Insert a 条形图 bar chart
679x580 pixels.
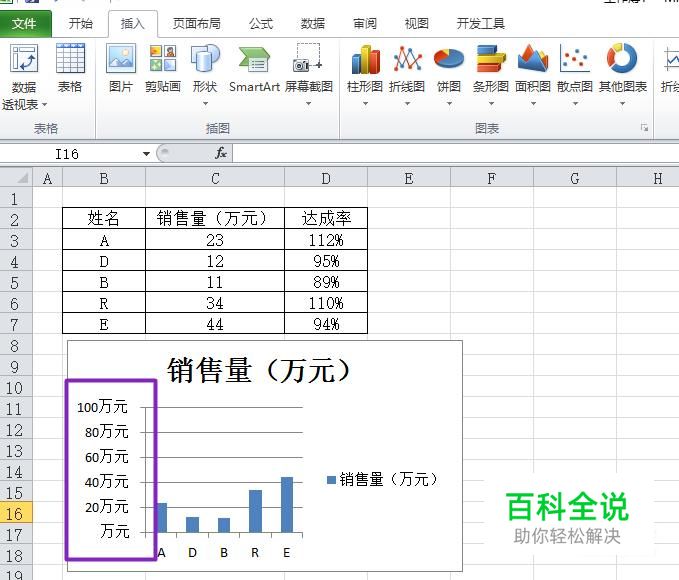click(x=491, y=58)
